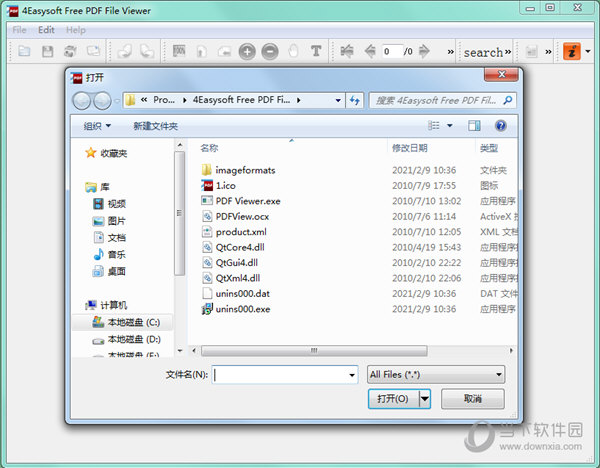Click the rotate right icon
This screenshot has height=468, width=600.
click(x=147, y=51)
